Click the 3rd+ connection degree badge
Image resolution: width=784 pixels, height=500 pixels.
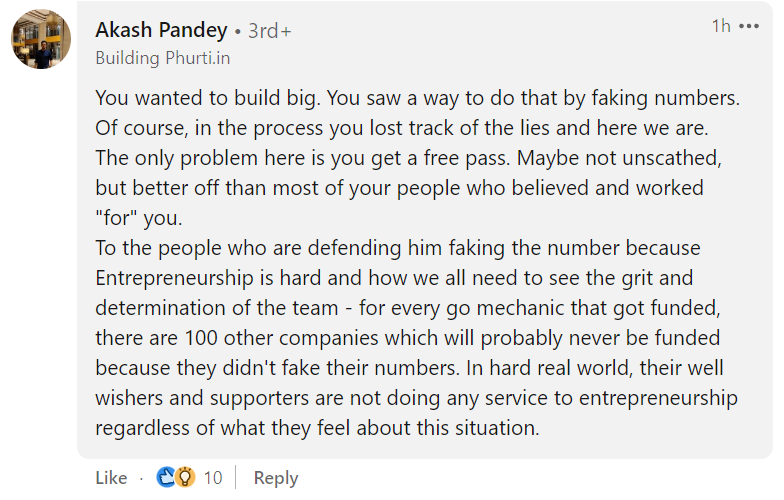[270, 31]
